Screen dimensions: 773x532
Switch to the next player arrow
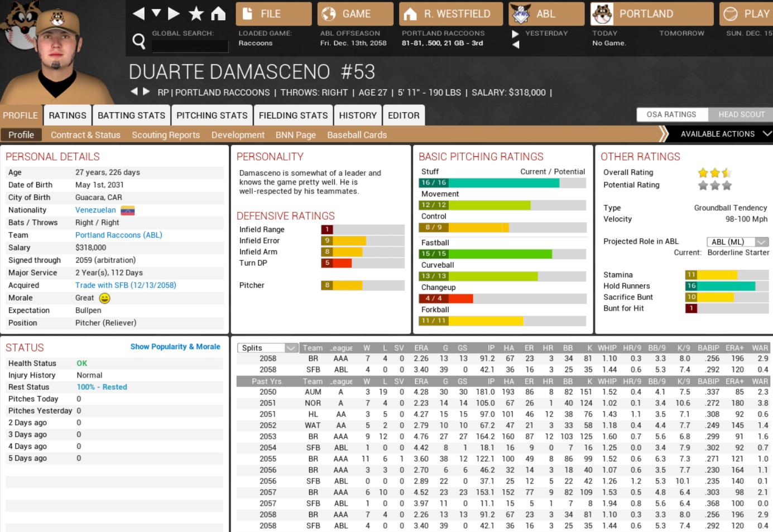click(x=146, y=91)
